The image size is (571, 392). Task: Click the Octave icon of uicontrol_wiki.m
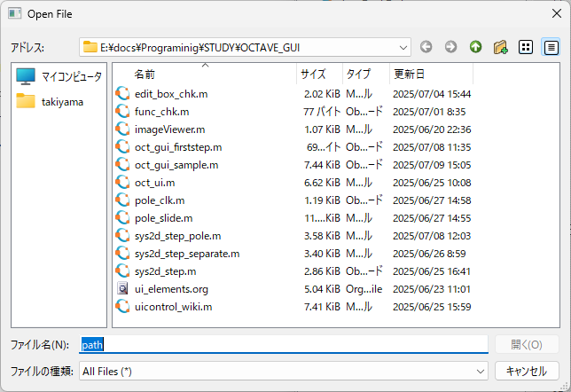122,307
